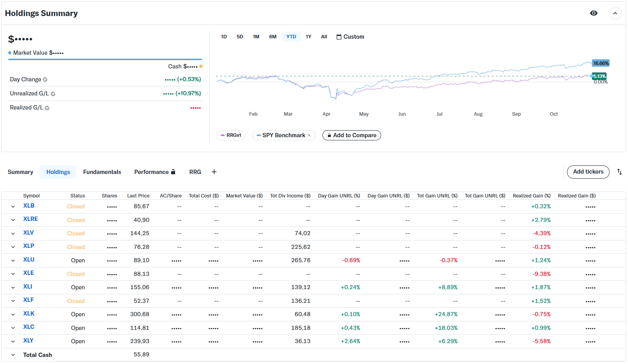Open the Custom date range calendar
Image resolution: width=628 pixels, height=364 pixels.
tap(350, 37)
